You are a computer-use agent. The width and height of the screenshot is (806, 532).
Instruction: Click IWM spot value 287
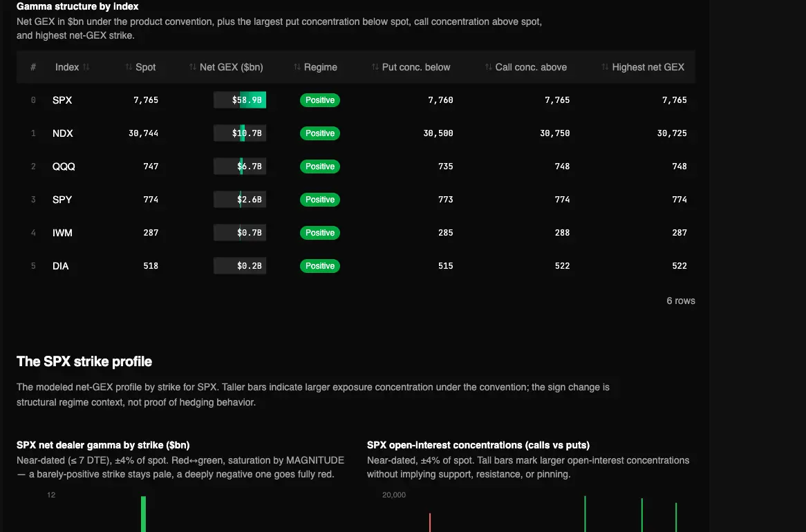(151, 233)
